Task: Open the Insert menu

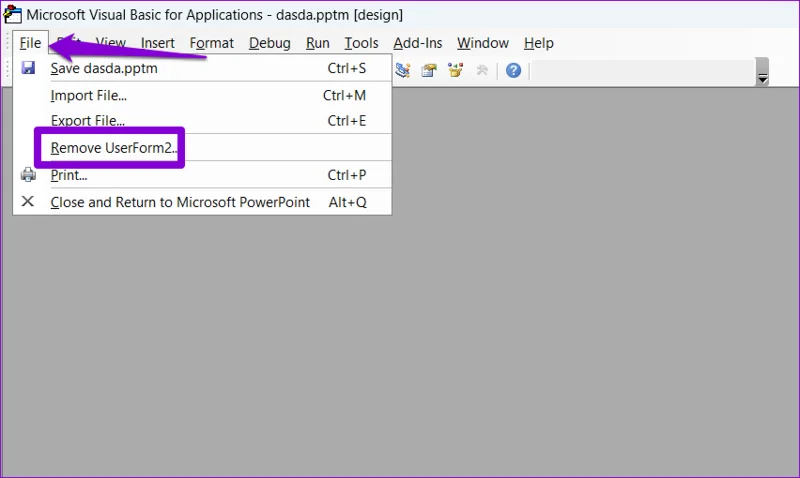Action: (x=158, y=43)
